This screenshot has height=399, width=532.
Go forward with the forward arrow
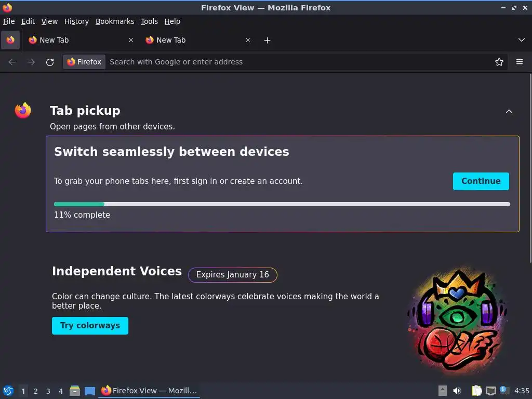tap(31, 62)
